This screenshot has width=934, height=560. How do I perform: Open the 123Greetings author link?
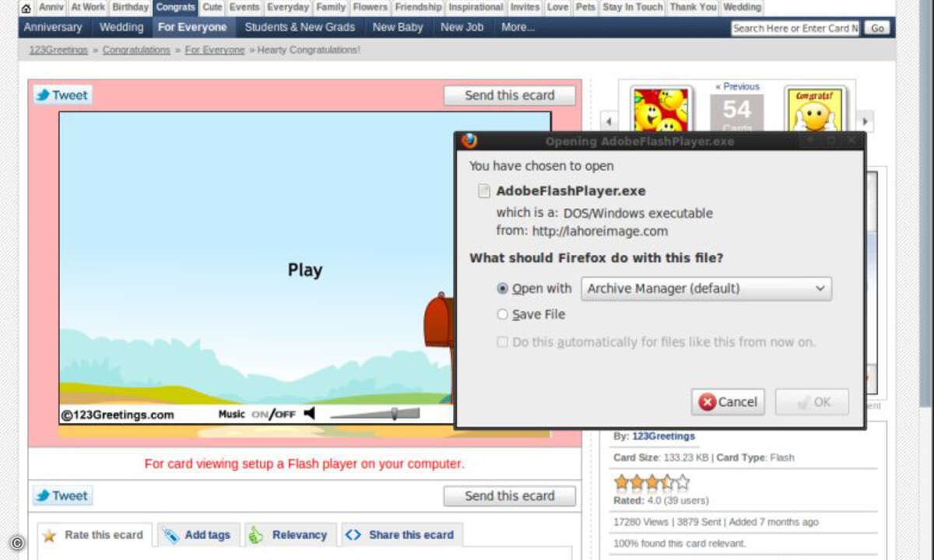tap(663, 436)
